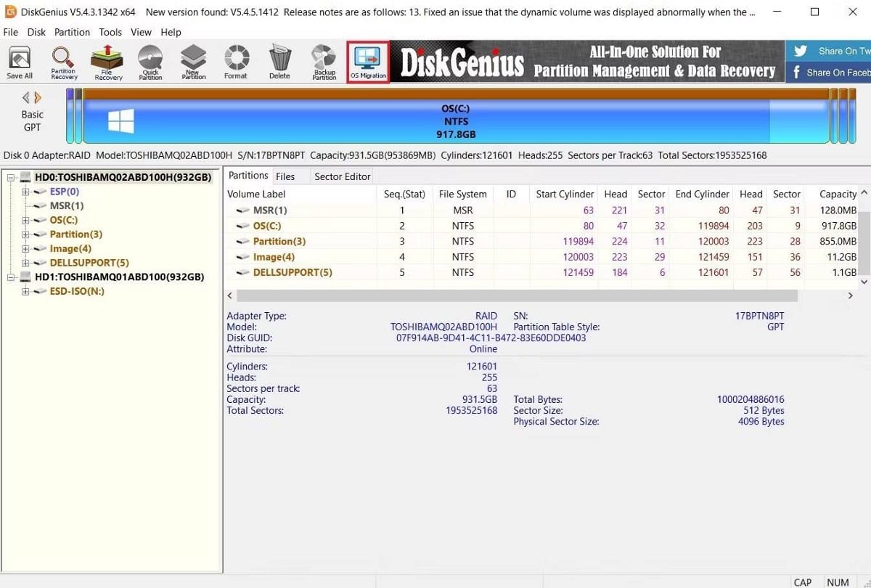Image resolution: width=871 pixels, height=588 pixels.
Task: Open the Tools menu
Action: click(110, 32)
